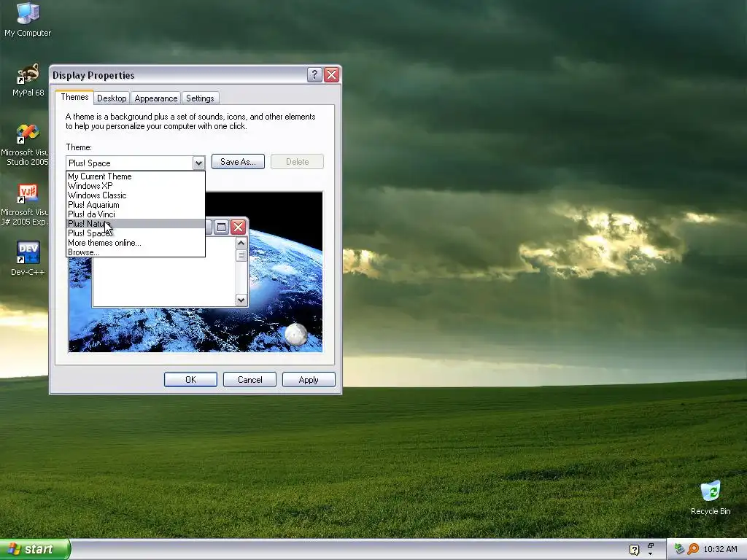This screenshot has height=560, width=747.
Task: Select the Dev-C++ desktop shortcut
Action: [x=28, y=259]
